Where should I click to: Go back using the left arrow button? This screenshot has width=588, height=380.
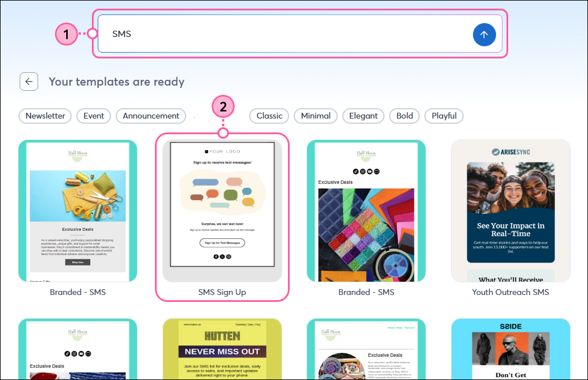pyautogui.click(x=29, y=82)
